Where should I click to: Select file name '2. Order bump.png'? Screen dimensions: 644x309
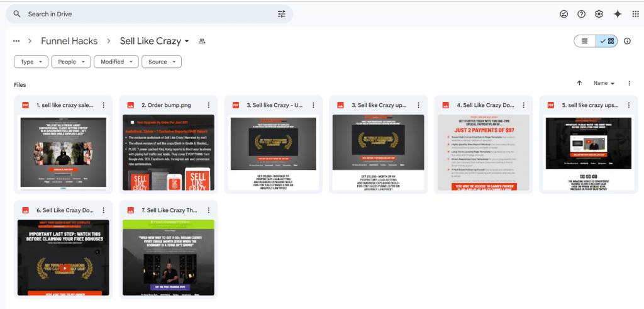166,105
